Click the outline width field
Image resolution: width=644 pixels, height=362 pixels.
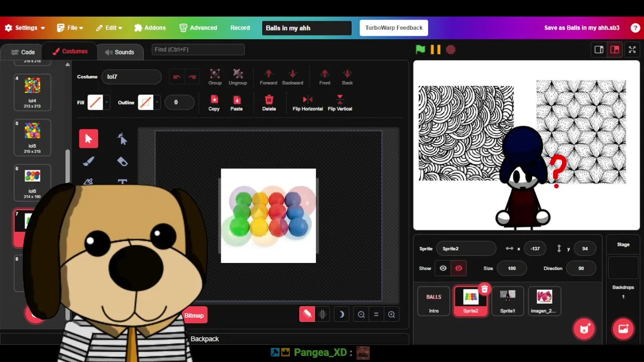click(180, 103)
